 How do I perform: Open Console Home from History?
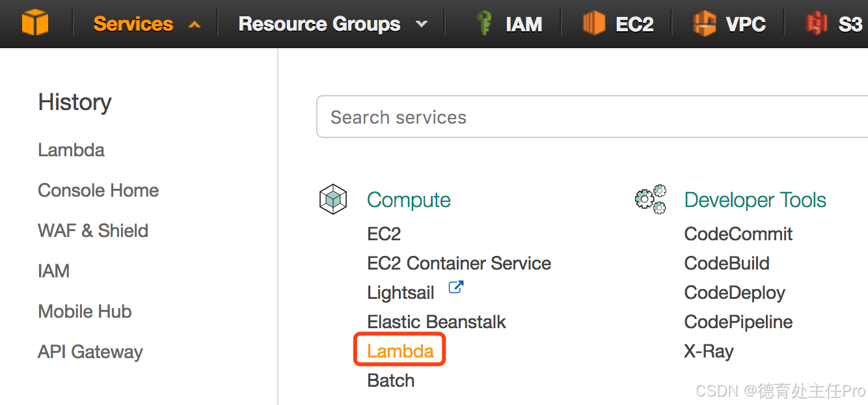pos(98,190)
